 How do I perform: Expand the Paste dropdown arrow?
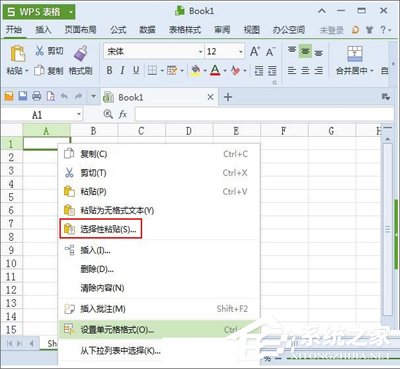pyautogui.click(x=27, y=71)
